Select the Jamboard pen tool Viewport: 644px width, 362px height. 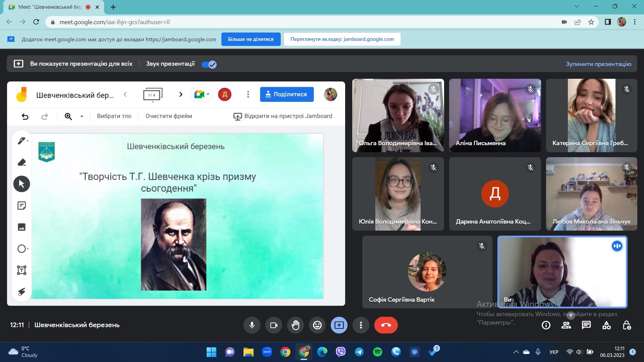[x=21, y=141]
